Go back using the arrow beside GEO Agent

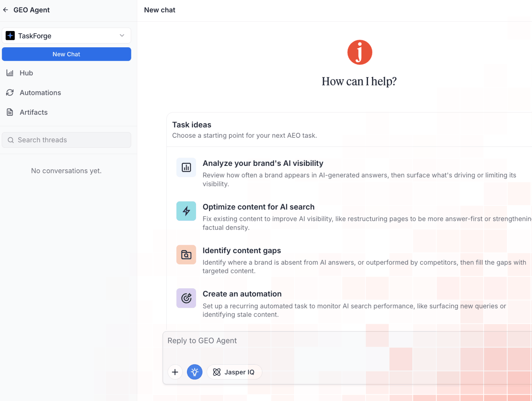pos(6,10)
